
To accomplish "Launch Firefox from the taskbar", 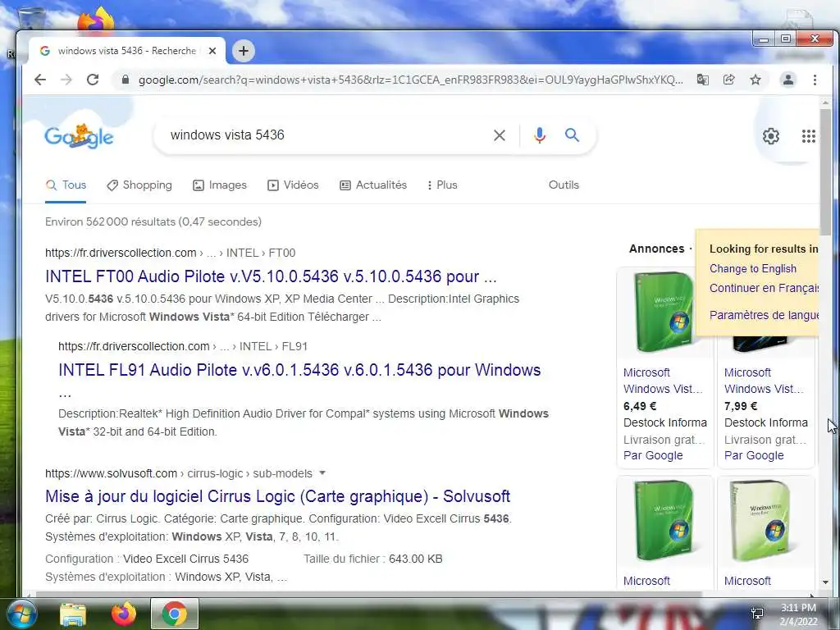I will click(124, 614).
